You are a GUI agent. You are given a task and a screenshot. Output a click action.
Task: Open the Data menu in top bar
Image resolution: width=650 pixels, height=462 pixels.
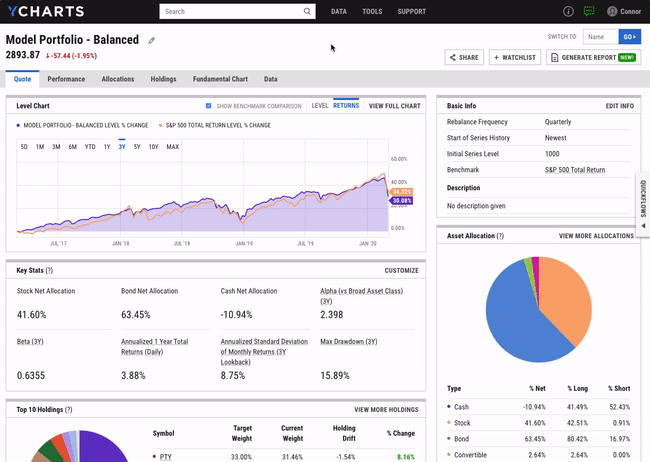(x=339, y=12)
